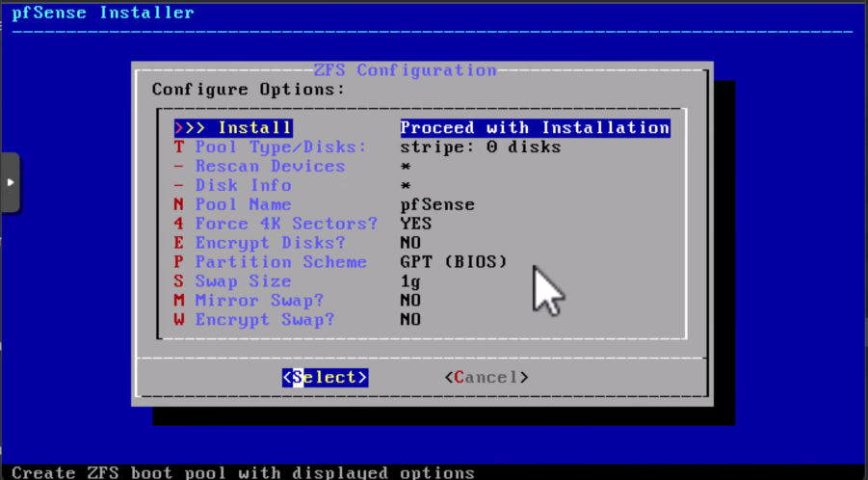868x480 pixels.
Task: Click the '1g' swap size value
Action: (410, 281)
